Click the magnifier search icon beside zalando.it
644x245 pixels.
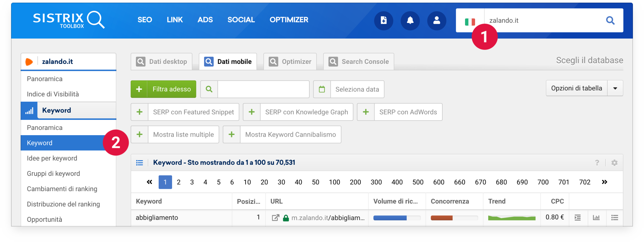[x=610, y=20]
